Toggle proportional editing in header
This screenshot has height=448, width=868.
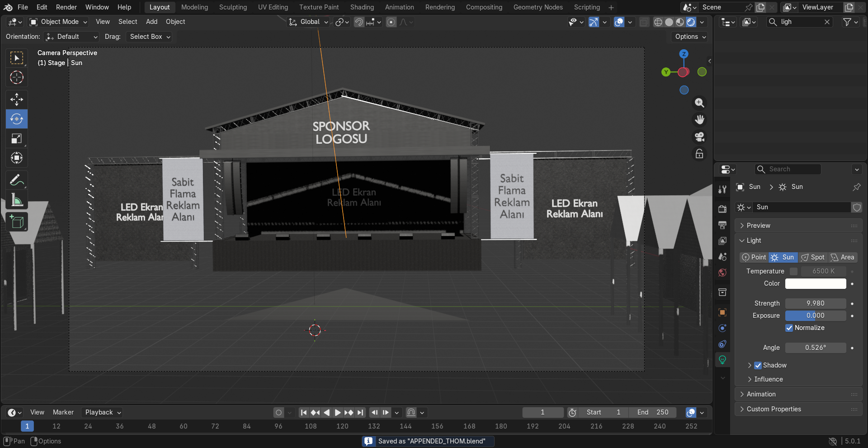[392, 22]
